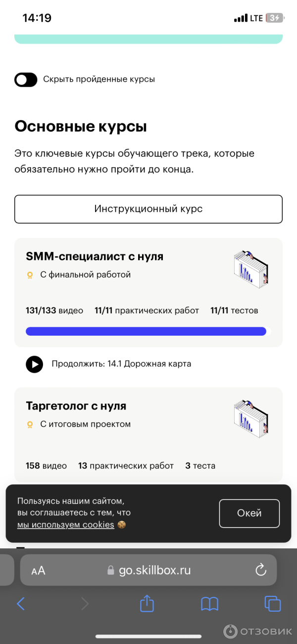Tap the battery indicator in status bar
This screenshot has height=644, width=297.
pyautogui.click(x=275, y=18)
